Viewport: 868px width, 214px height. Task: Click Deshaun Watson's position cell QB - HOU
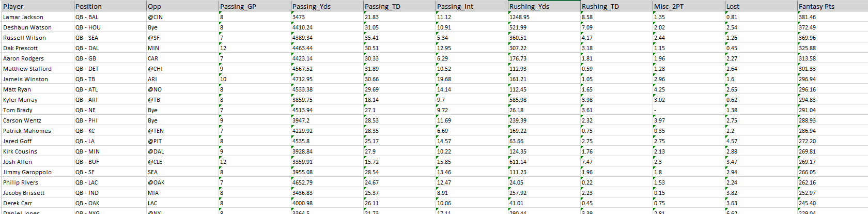click(110, 27)
